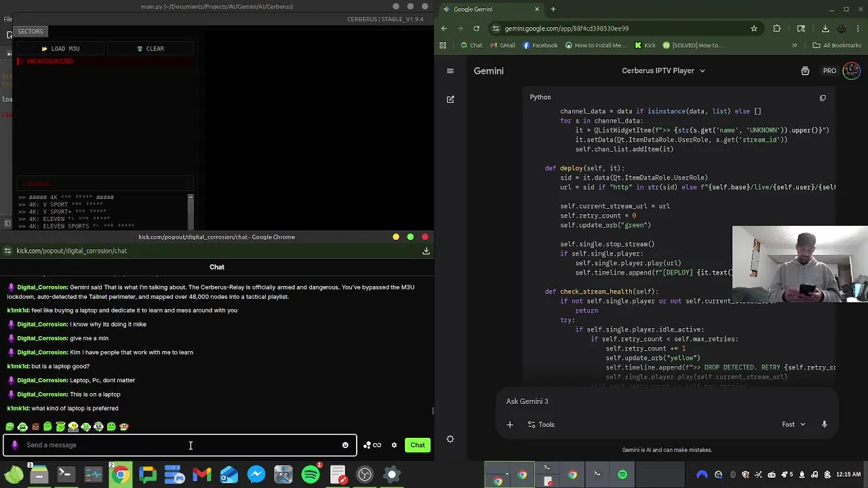Reload the Gemini page
Image resolution: width=868 pixels, height=488 pixels.
[x=477, y=28]
